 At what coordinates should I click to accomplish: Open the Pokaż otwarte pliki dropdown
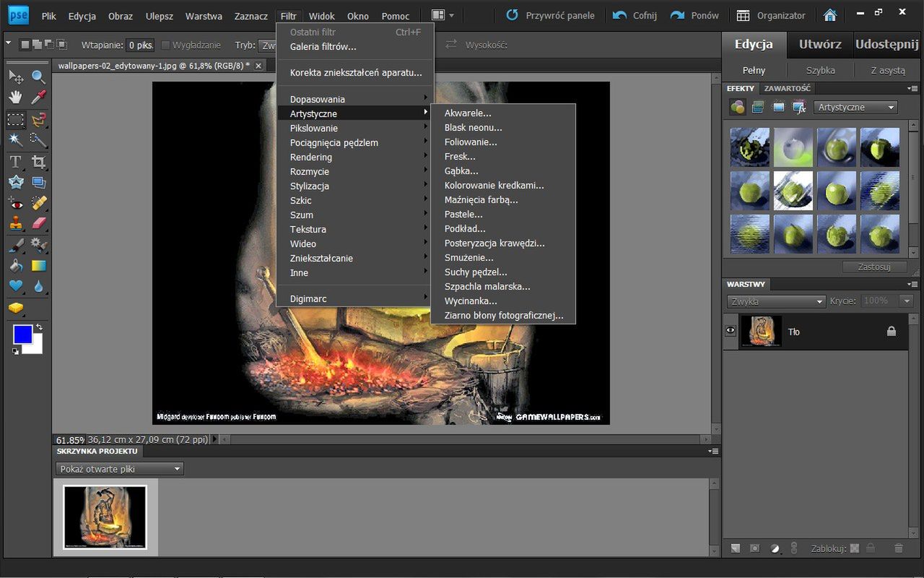120,469
